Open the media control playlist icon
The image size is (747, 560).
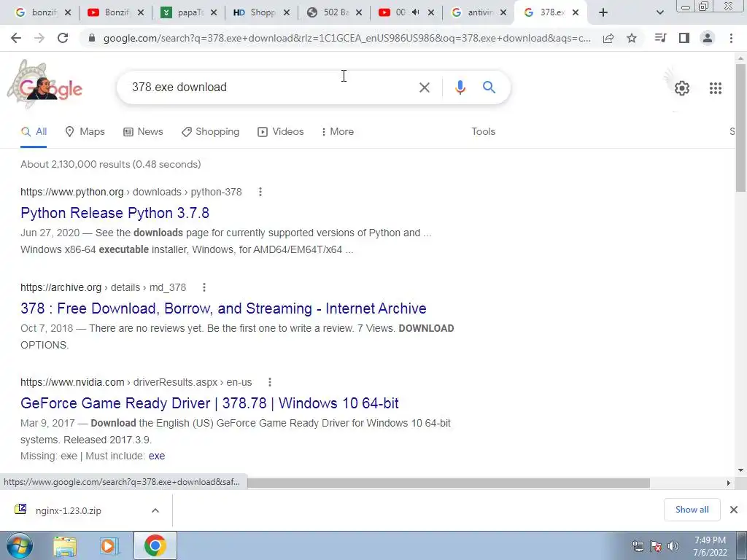tap(660, 38)
